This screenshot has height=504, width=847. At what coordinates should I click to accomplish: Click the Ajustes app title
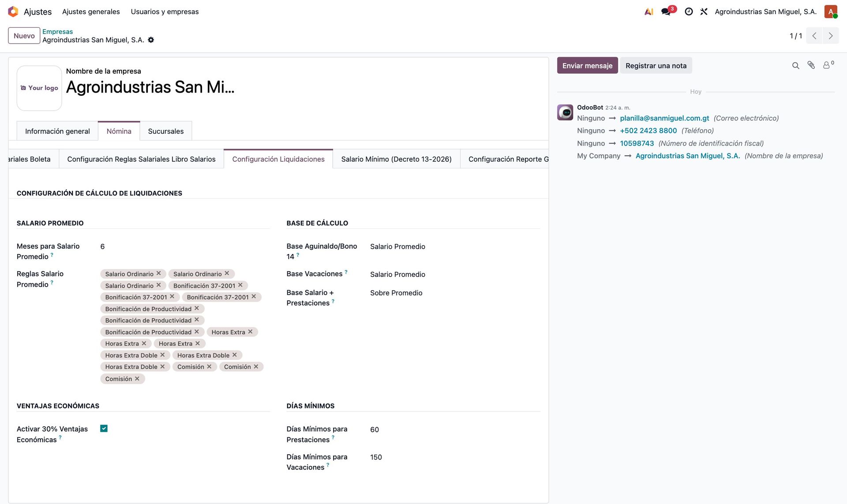[x=37, y=11]
